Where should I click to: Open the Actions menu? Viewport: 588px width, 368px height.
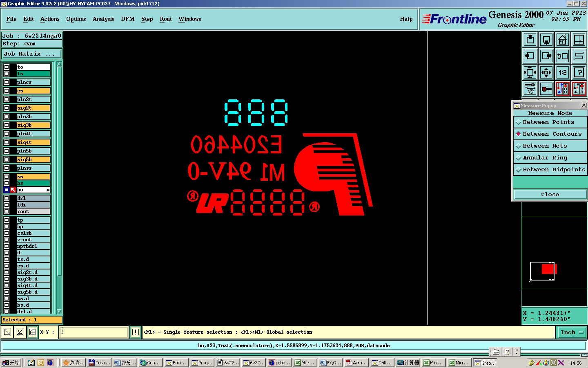50,19
